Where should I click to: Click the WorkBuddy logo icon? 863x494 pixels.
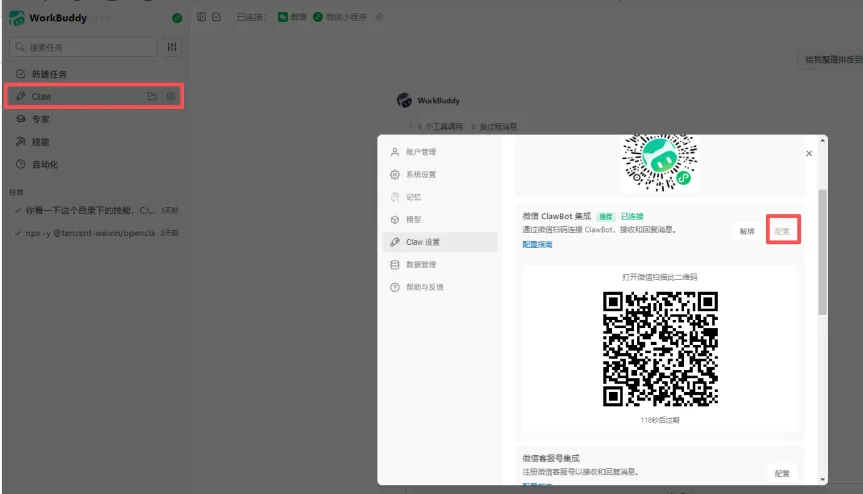pyautogui.click(x=17, y=18)
